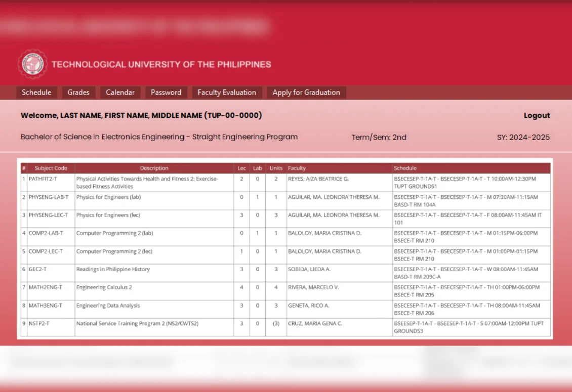The width and height of the screenshot is (572, 392).
Task: Click description Engineering Data Analysis
Action: pyautogui.click(x=108, y=306)
